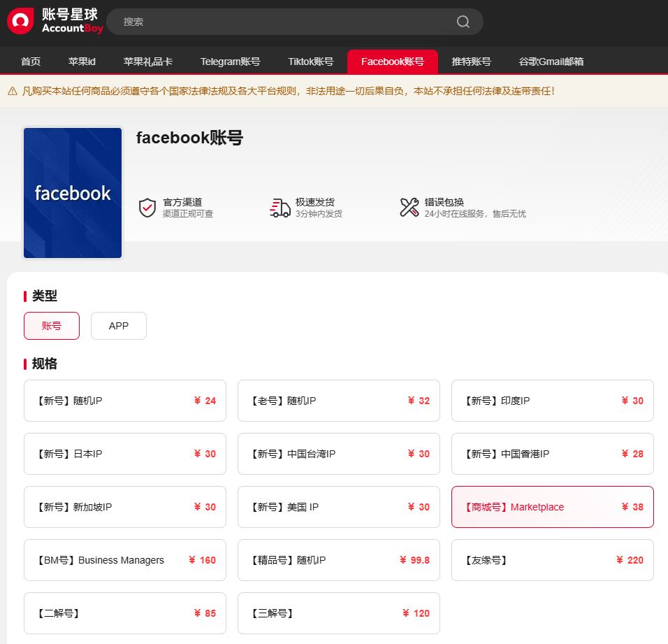The image size is (668, 644).
Task: Select the 【BM号】Business Managers spec
Action: [124, 560]
